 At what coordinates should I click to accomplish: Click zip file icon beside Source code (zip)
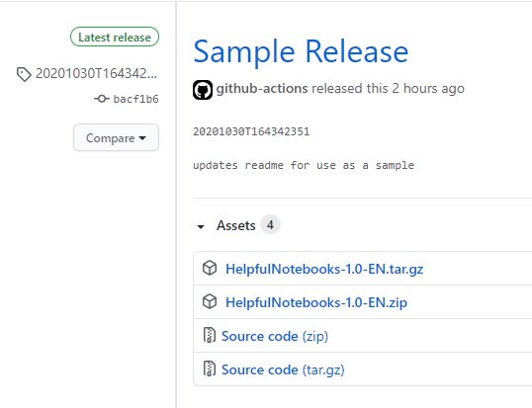(x=210, y=335)
